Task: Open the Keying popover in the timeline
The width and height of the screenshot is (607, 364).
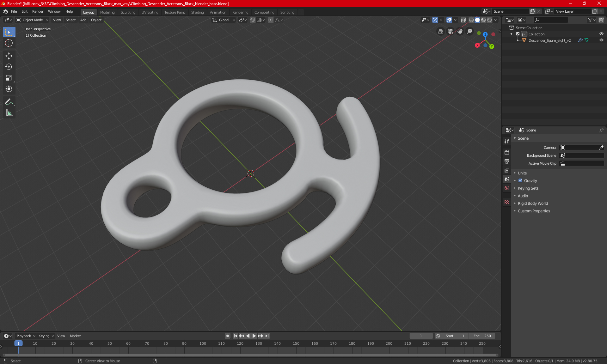Action: (46, 336)
